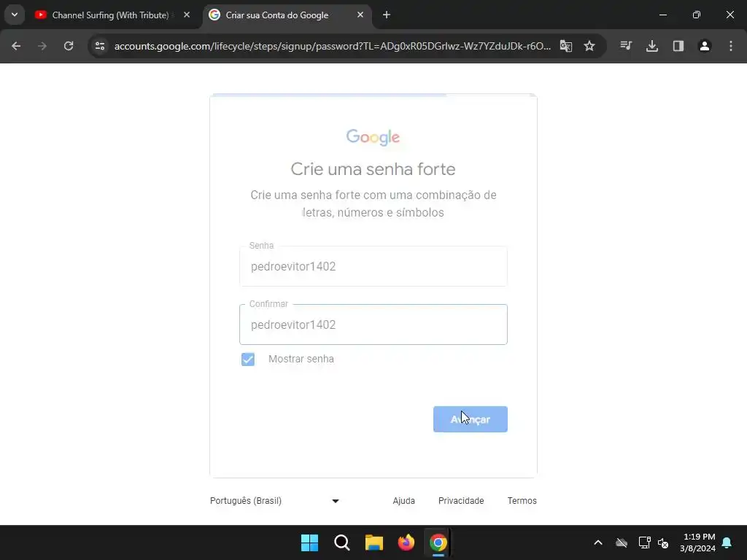Open the Windows Start menu
The image size is (747, 560).
click(309, 542)
